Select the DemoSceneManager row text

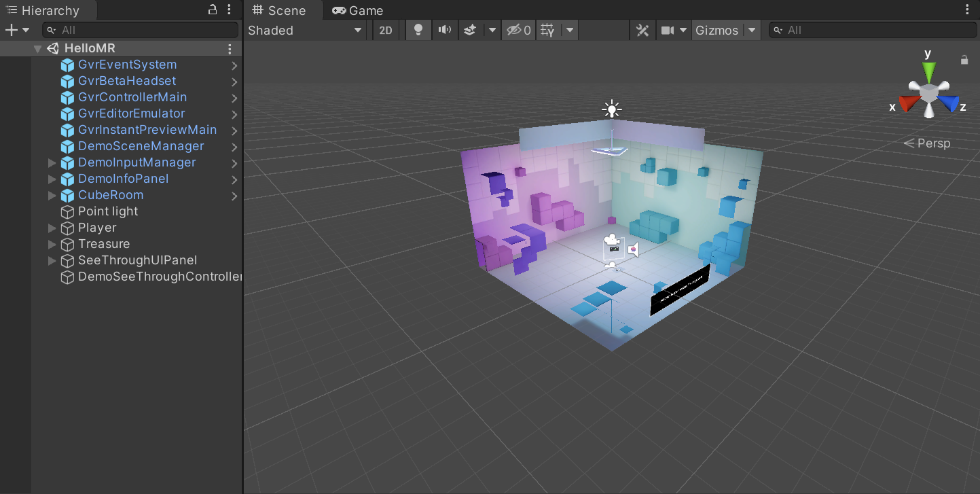(x=141, y=146)
